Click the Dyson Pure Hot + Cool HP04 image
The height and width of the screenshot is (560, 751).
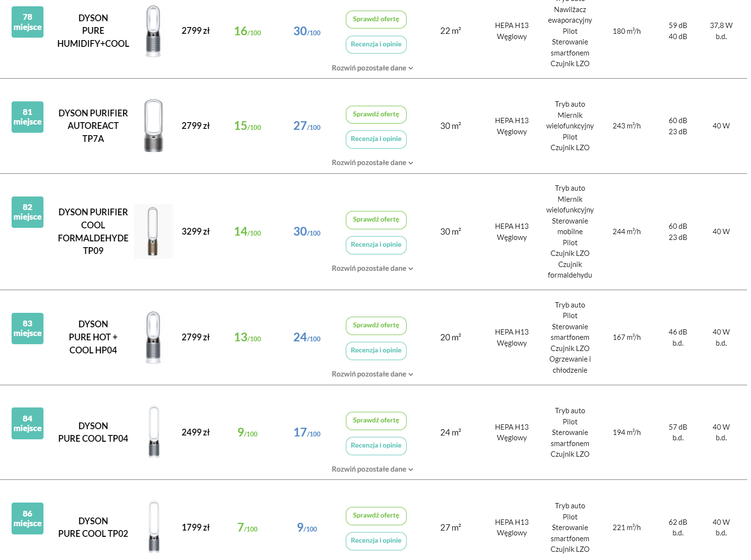click(x=153, y=337)
